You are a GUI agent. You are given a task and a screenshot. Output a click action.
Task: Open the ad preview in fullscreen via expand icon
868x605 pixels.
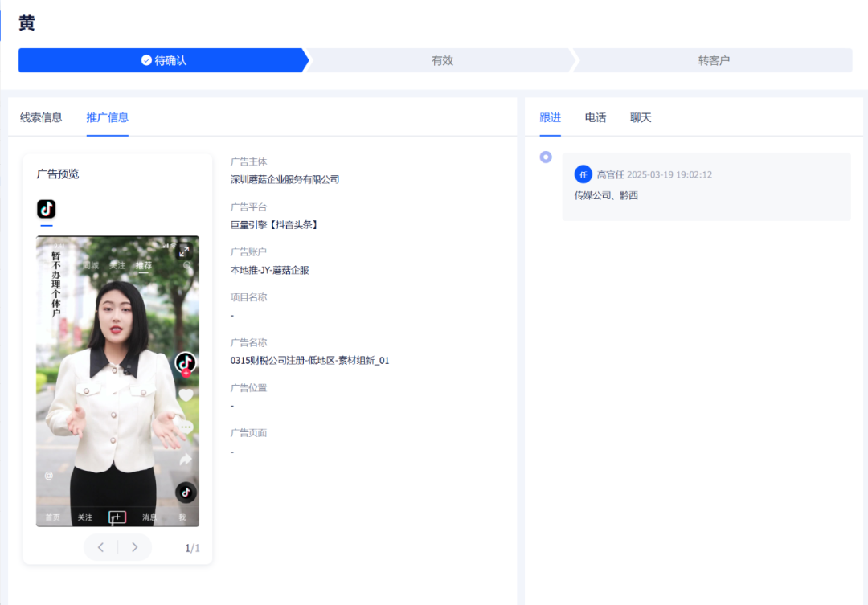coord(186,251)
